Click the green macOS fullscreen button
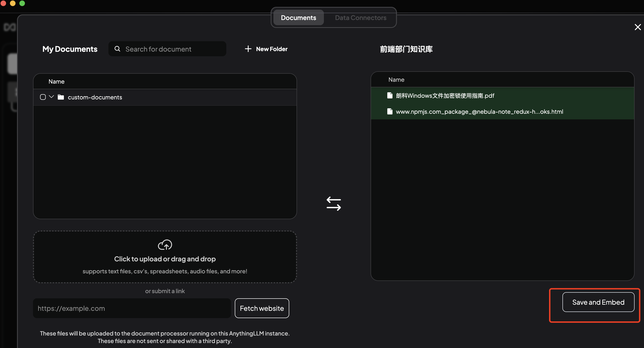644x348 pixels. click(x=22, y=3)
